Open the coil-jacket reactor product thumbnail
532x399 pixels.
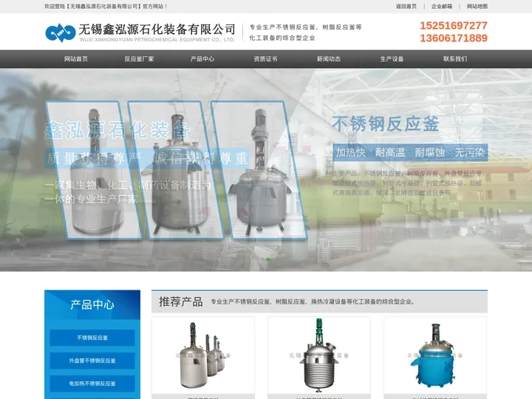click(319, 355)
